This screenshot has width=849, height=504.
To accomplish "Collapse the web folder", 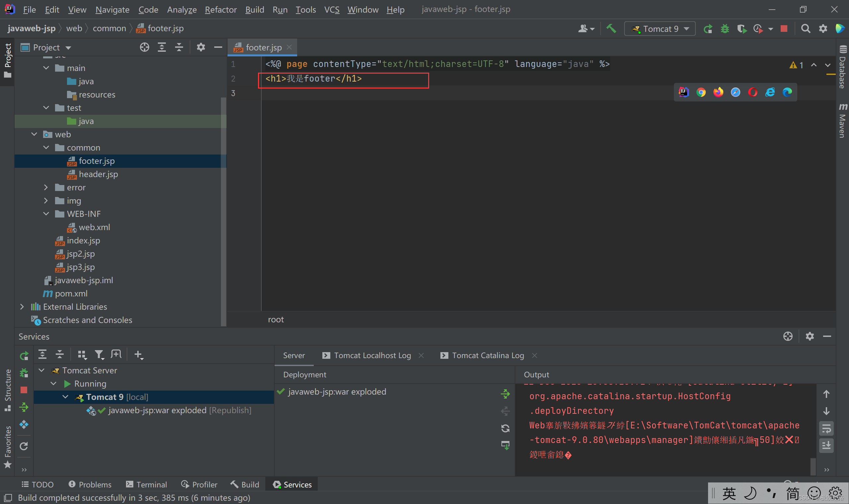I will [x=34, y=134].
